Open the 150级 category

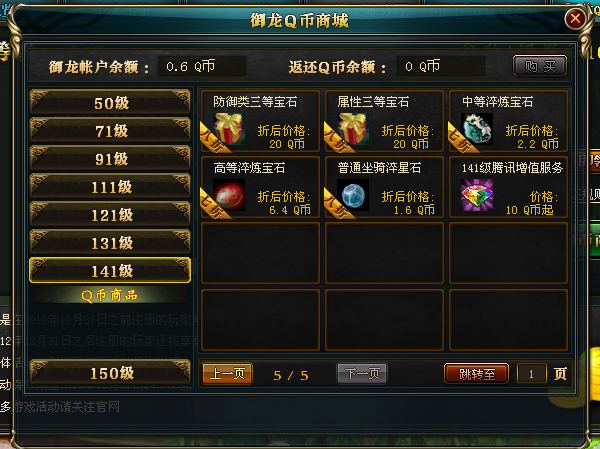[110, 373]
